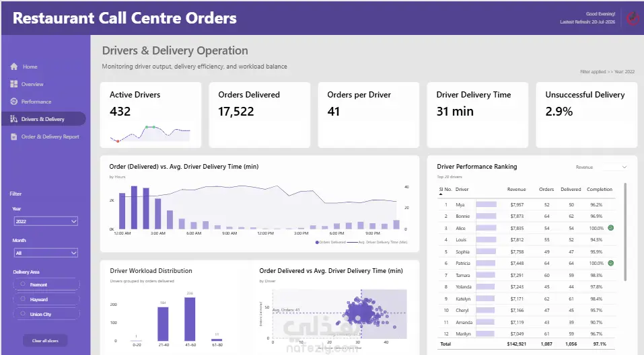644x355 pixels.
Task: Sort ranking table by Completion column
Action: coord(599,189)
